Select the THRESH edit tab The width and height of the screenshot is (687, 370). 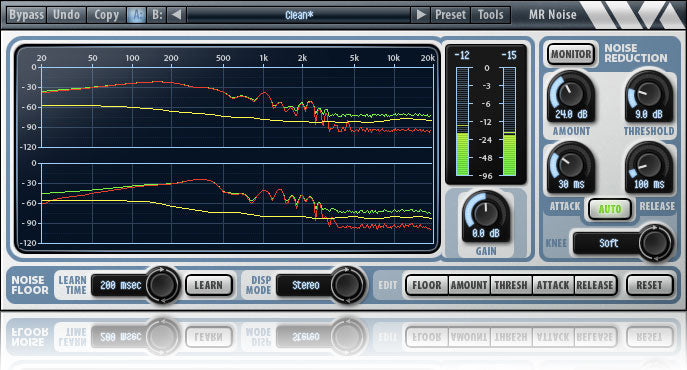(511, 285)
